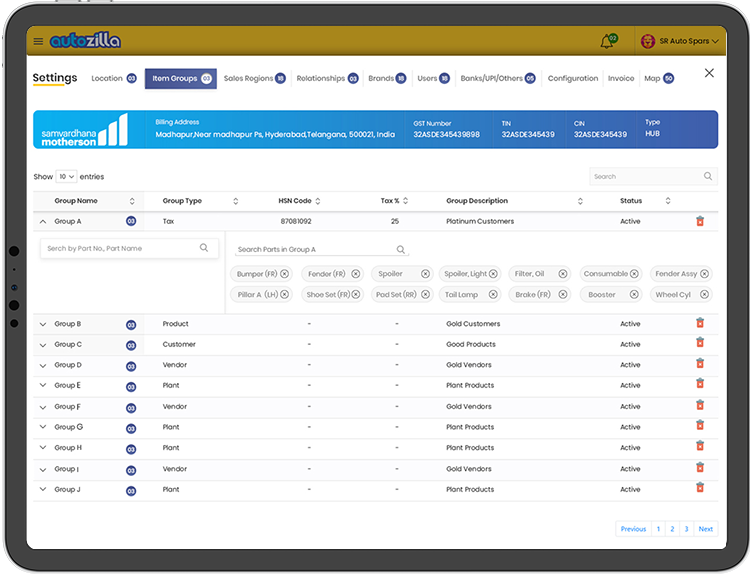Viewport: 750px width, 574px height.
Task: Remove the Brake (FR) part chip
Action: tap(563, 295)
